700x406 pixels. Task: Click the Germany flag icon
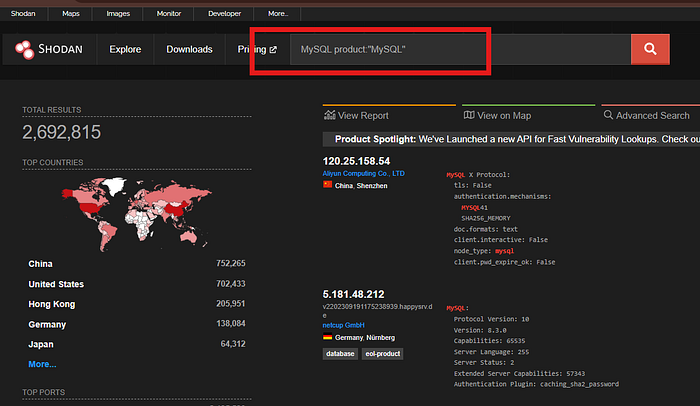coord(328,337)
